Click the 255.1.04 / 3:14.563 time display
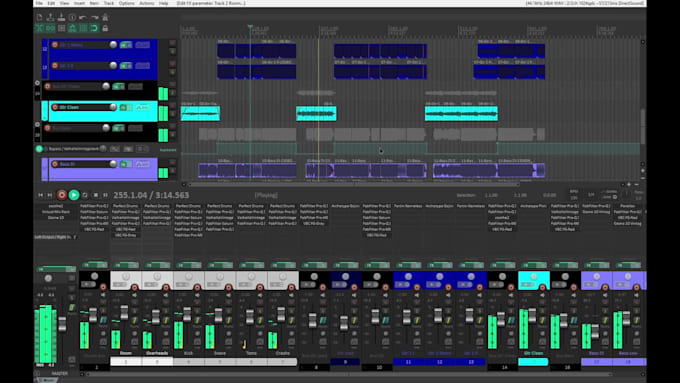The image size is (680, 383). coord(151,196)
